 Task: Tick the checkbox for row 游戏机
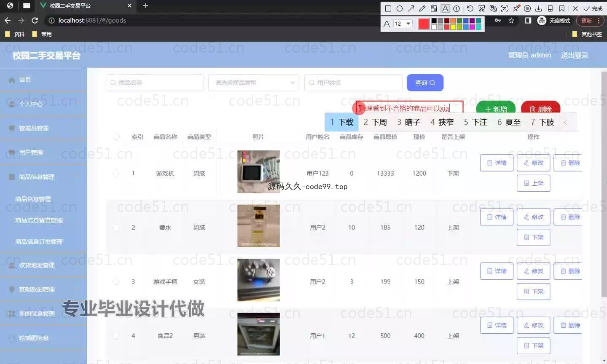116,173
